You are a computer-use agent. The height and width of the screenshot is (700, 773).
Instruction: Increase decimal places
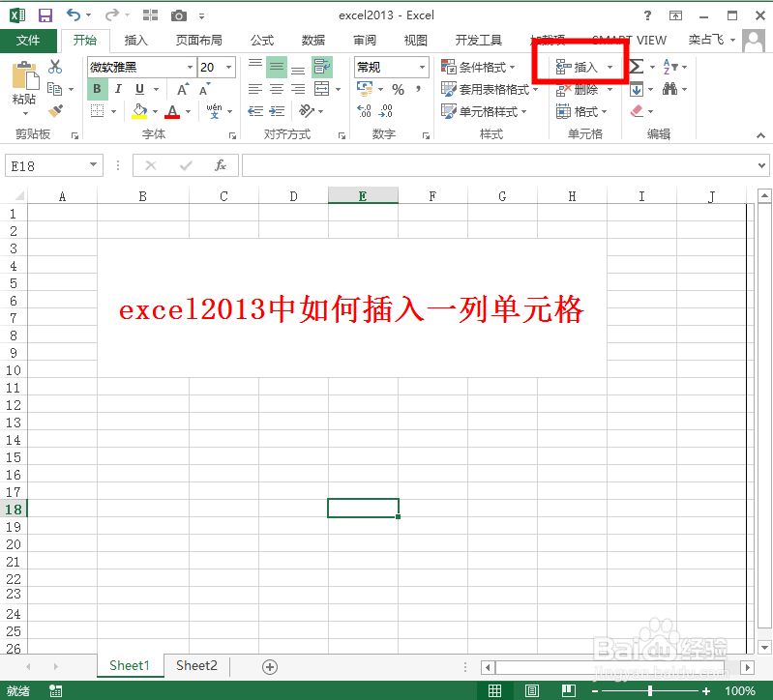pyautogui.click(x=364, y=111)
